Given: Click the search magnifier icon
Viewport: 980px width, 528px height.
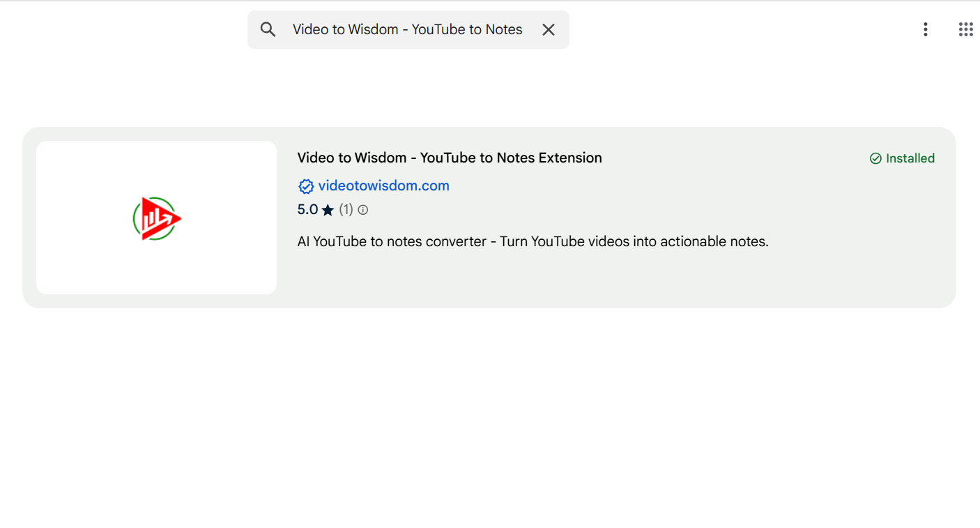Looking at the screenshot, I should (268, 29).
